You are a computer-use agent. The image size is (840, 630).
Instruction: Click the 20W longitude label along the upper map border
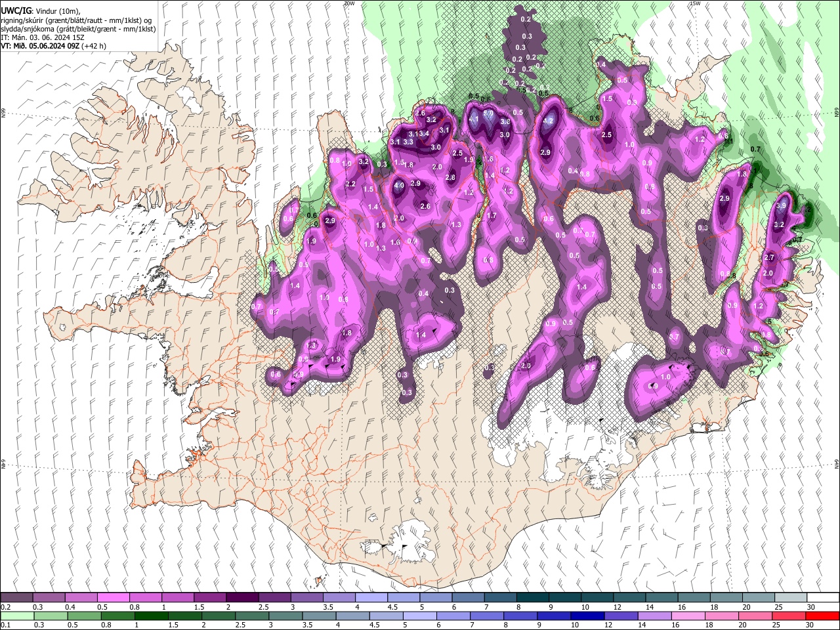click(350, 3)
